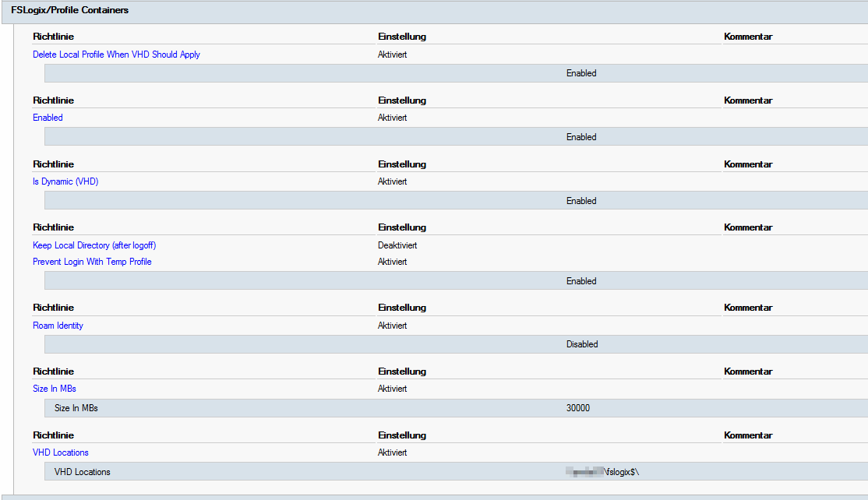Viewport: 868px width, 500px height.
Task: Select Aktiviert next to the Enabled policy link
Action: (x=393, y=118)
